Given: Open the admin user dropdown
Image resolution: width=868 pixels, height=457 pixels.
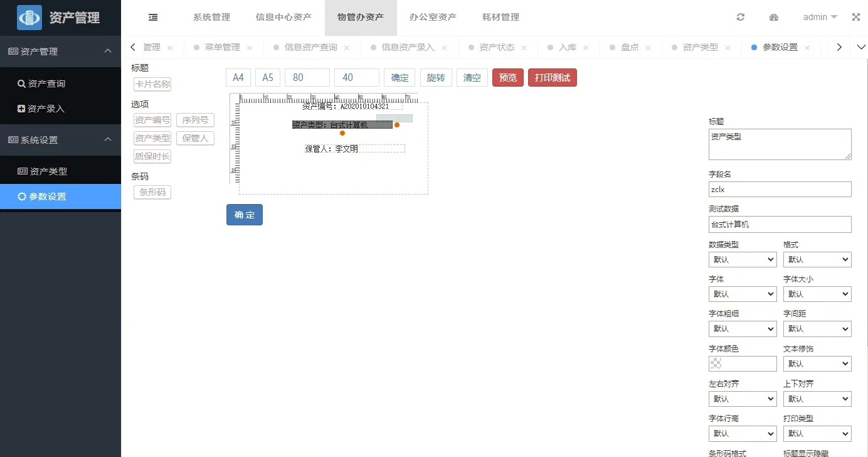Looking at the screenshot, I should pos(820,18).
